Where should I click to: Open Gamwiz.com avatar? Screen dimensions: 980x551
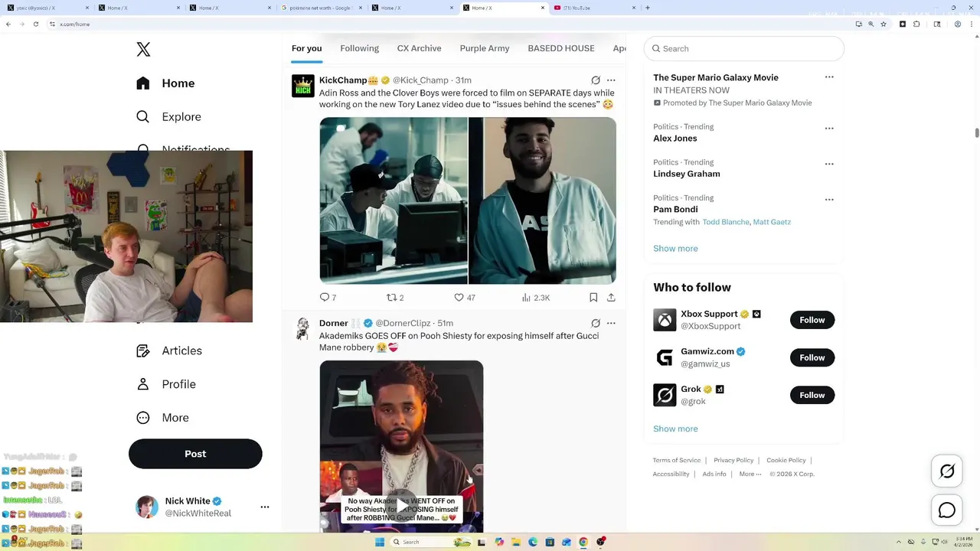pyautogui.click(x=665, y=357)
